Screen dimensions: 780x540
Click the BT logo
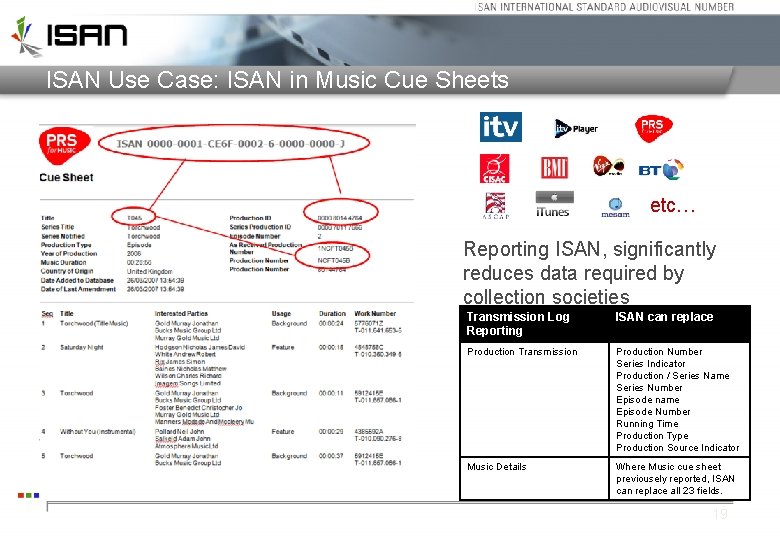click(x=661, y=170)
